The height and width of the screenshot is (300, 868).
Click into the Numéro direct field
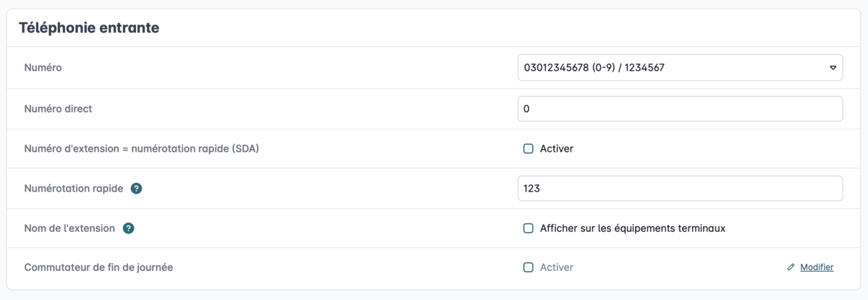[680, 109]
